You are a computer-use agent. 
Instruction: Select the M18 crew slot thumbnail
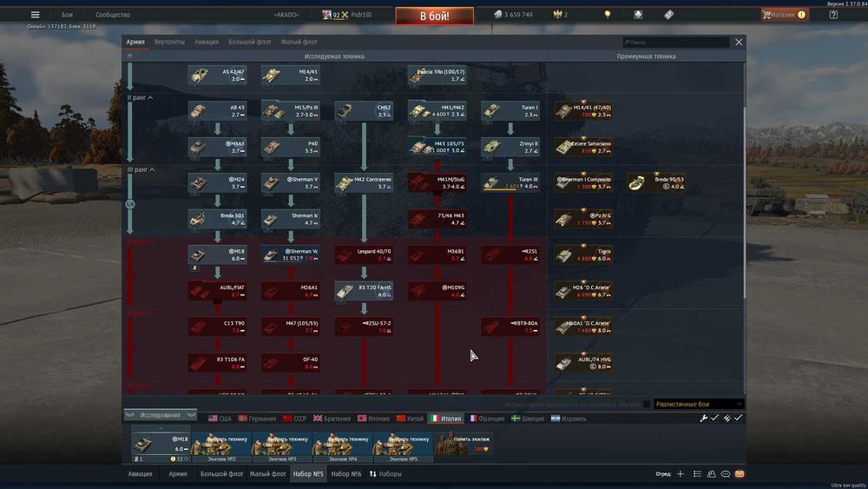161,446
